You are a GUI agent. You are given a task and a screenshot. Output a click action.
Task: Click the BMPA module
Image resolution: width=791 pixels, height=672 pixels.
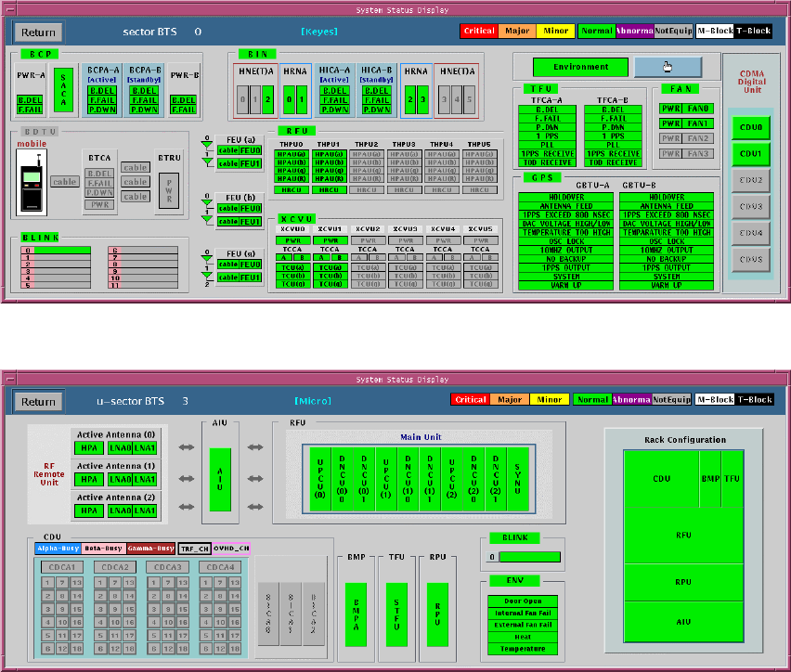click(357, 614)
